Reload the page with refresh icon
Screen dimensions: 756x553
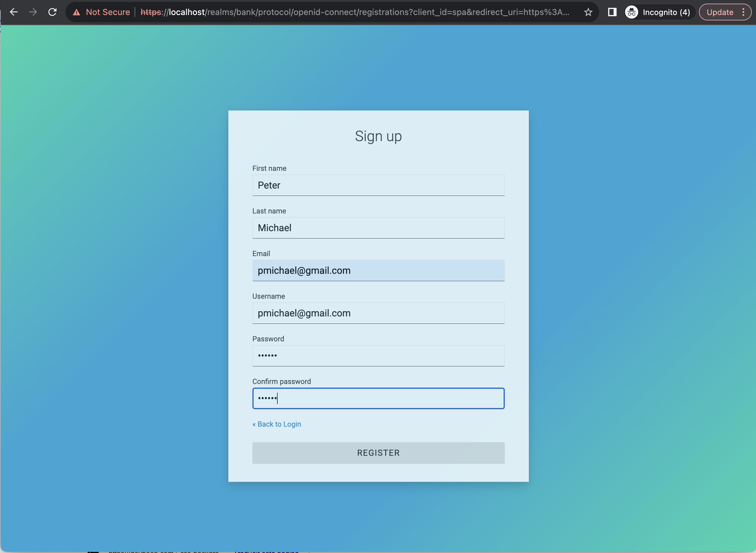pyautogui.click(x=52, y=12)
